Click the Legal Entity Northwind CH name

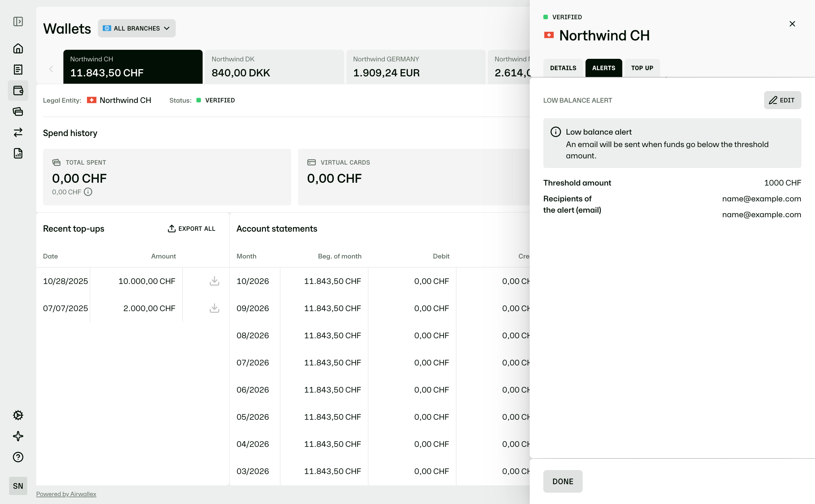tap(125, 100)
